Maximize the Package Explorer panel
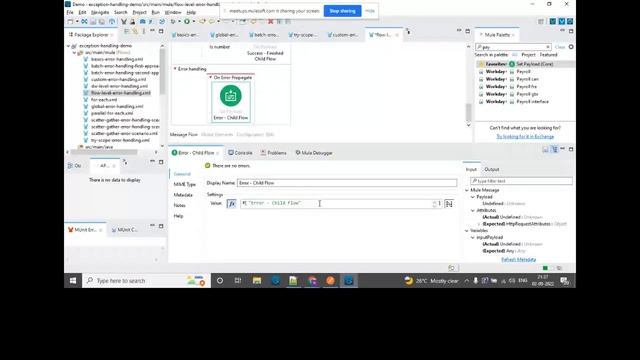The width and height of the screenshot is (640, 360). click(161, 31)
